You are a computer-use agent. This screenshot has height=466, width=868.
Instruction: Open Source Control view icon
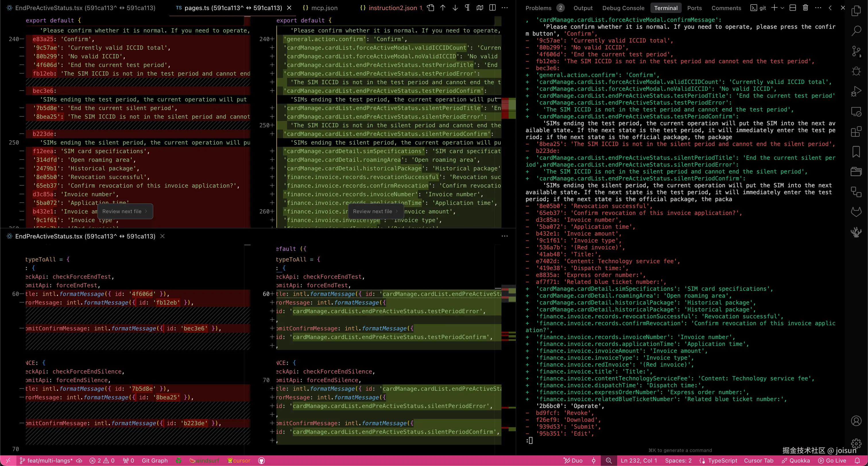pos(856,51)
